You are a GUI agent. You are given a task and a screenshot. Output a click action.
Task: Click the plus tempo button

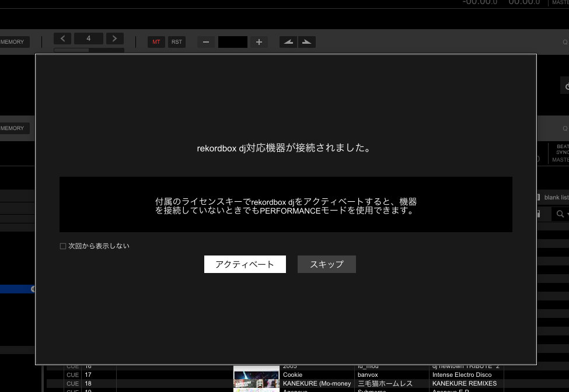point(259,42)
